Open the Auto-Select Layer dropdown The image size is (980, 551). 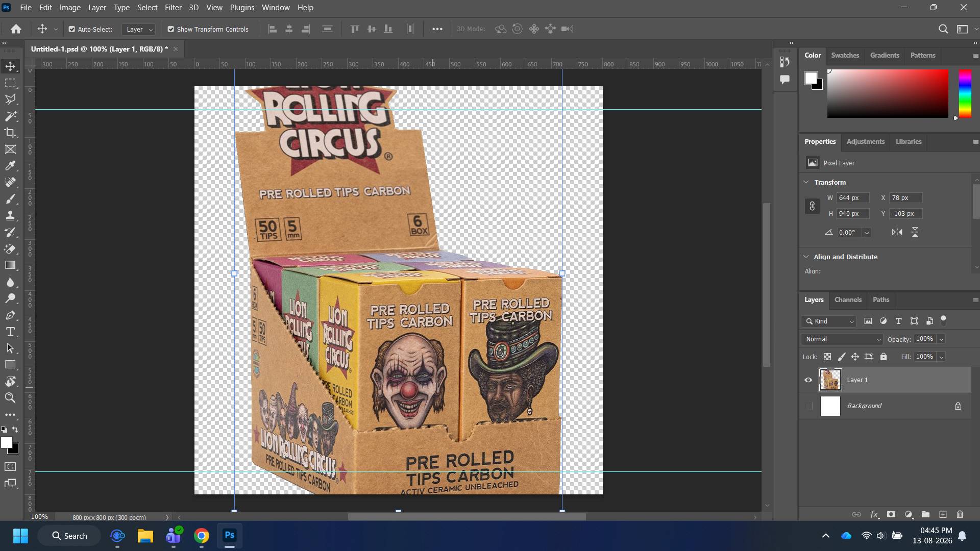(139, 29)
